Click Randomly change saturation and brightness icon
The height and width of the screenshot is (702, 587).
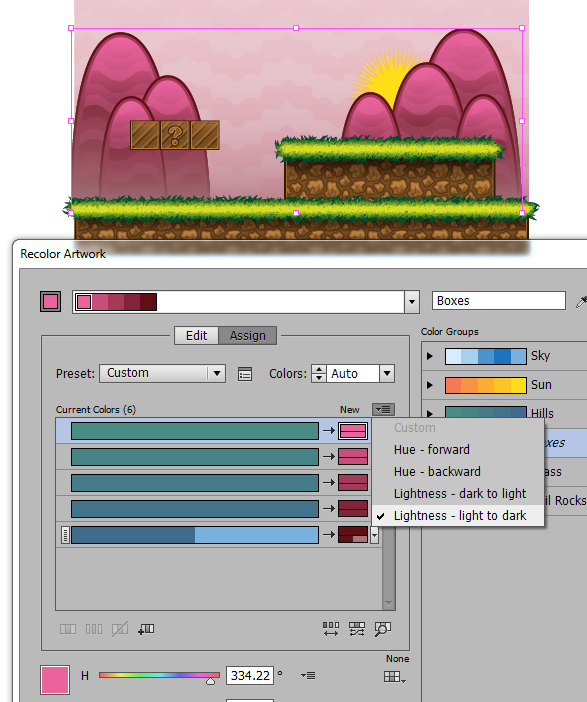(357, 629)
